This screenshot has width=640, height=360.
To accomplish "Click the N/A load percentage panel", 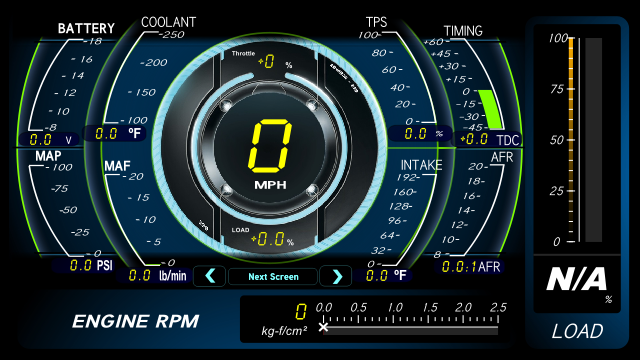I will click(x=577, y=284).
